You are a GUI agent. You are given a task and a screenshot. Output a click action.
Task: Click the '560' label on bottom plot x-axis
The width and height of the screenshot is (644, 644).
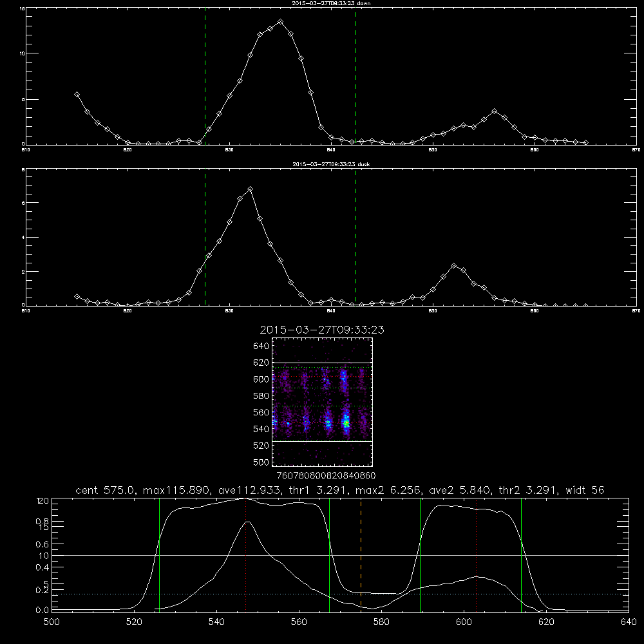[299, 622]
